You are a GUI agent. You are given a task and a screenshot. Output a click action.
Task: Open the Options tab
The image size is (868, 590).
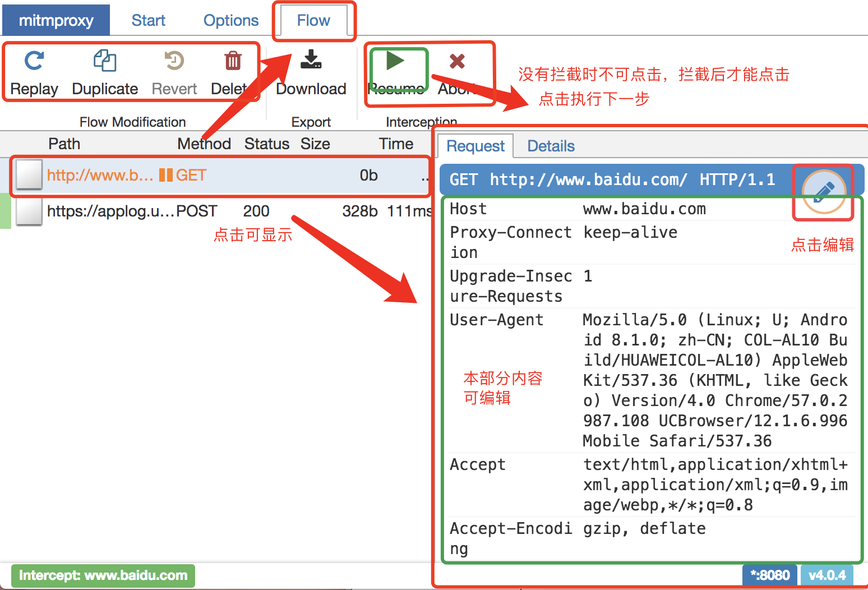[230, 20]
